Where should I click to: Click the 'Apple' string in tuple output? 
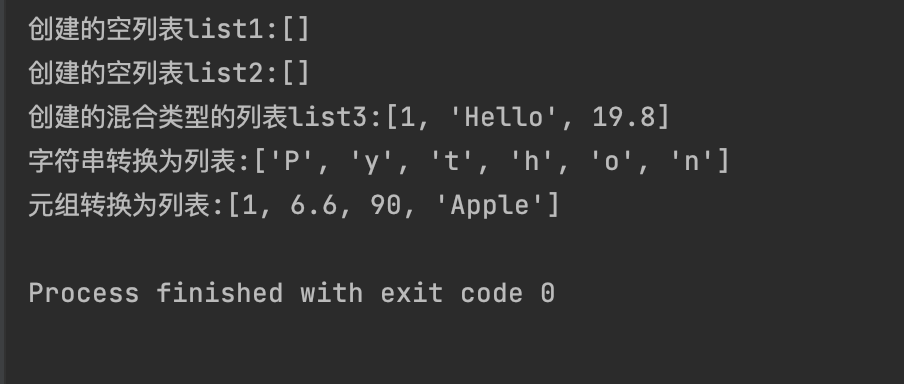[490, 206]
